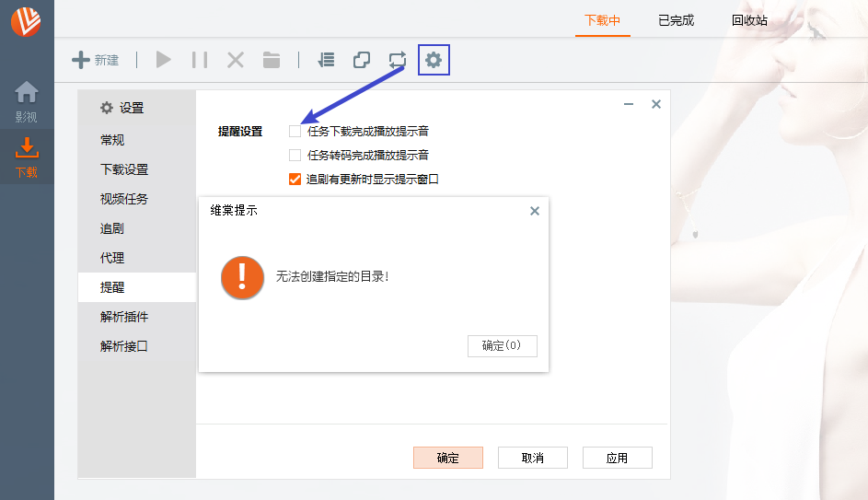Select the 下载 sidebar icon

tap(27, 157)
